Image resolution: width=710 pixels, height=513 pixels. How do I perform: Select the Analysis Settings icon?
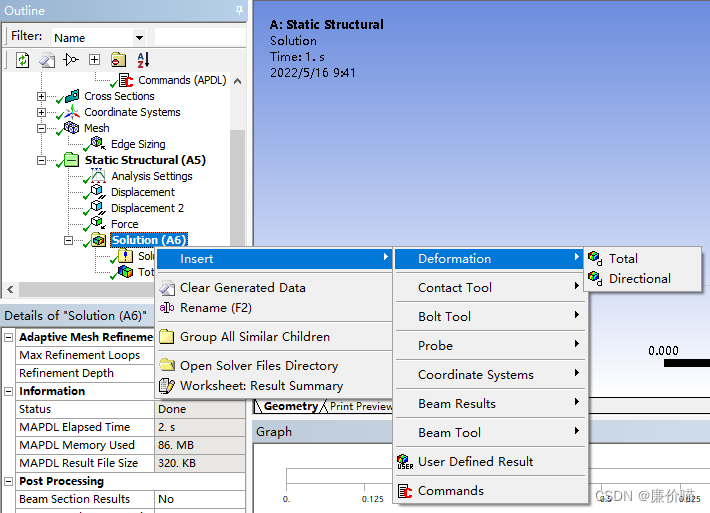click(x=98, y=176)
